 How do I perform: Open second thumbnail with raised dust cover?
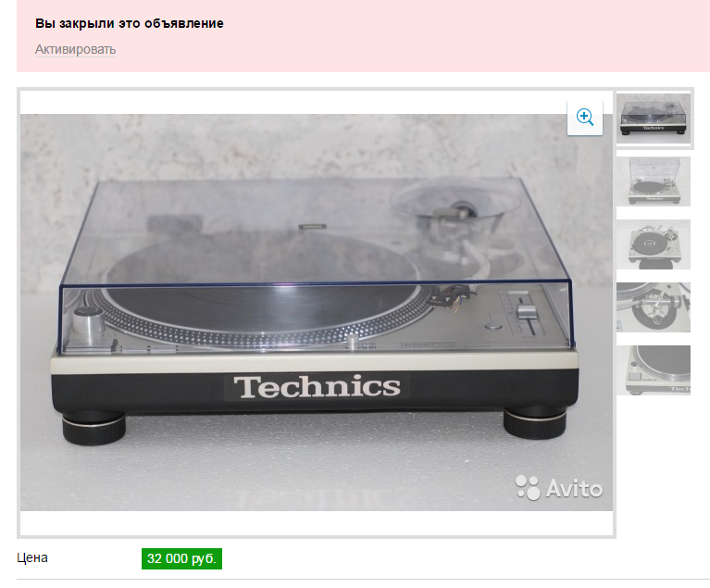coord(654,181)
